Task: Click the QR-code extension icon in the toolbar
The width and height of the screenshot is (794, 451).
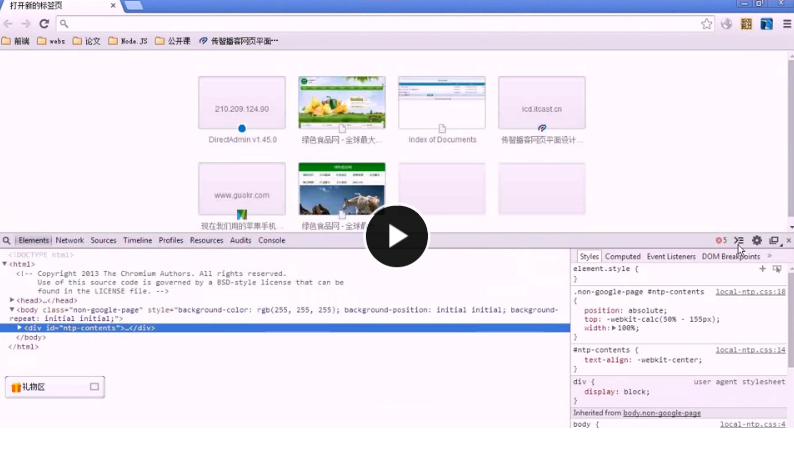Action: point(746,24)
